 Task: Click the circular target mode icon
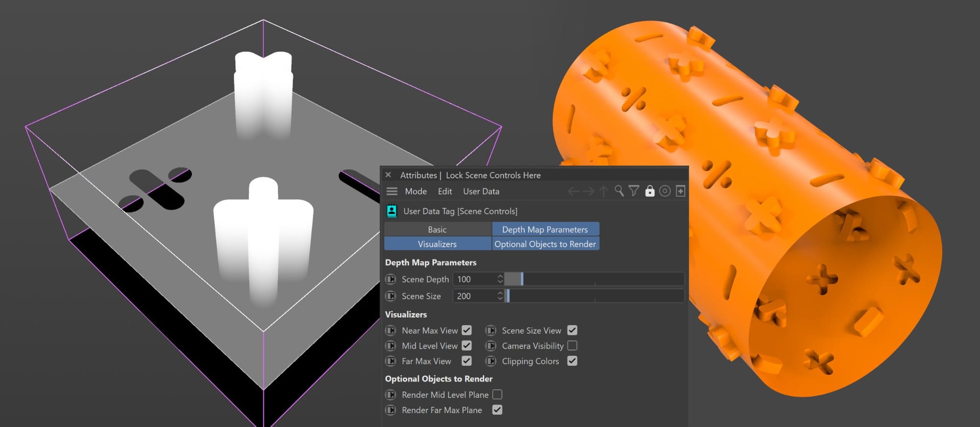[x=665, y=191]
